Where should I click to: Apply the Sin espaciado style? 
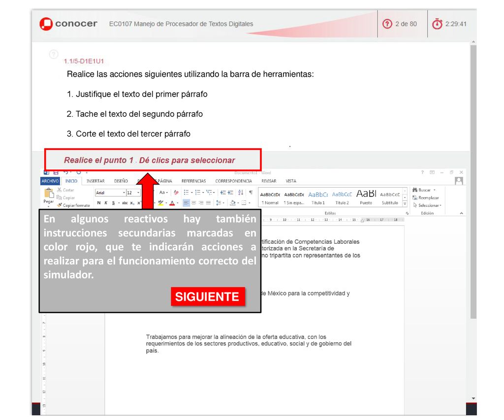(x=294, y=198)
